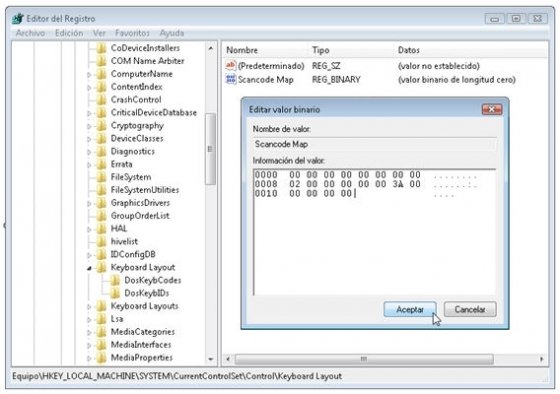Open the Archivo menu

30,33
